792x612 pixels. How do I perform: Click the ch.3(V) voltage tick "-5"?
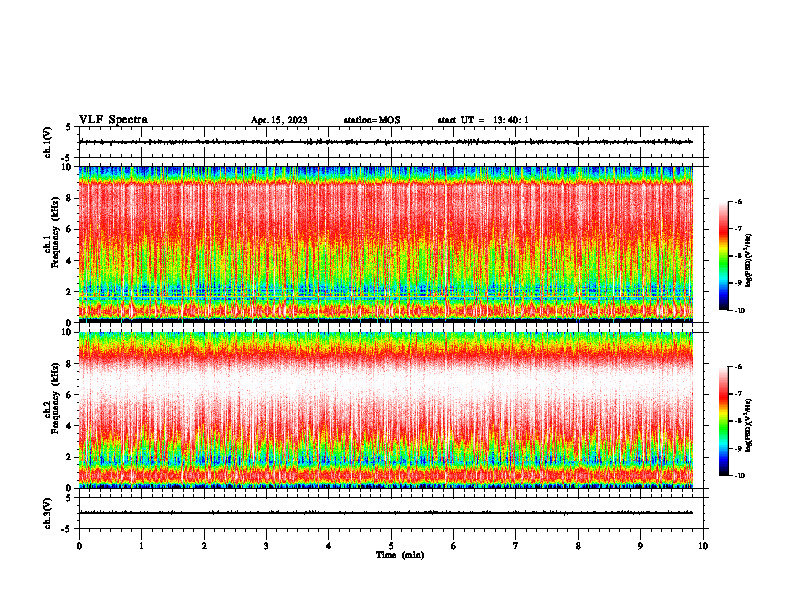coord(67,529)
